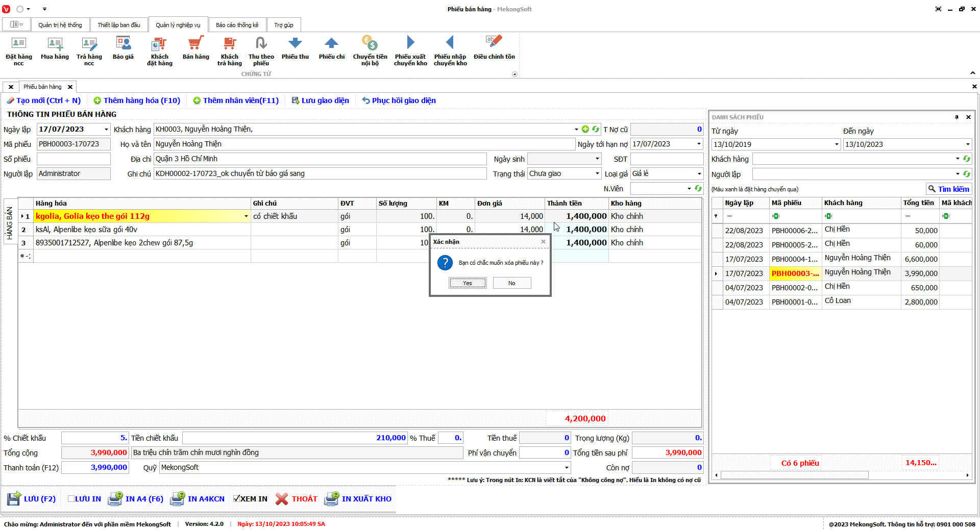The height and width of the screenshot is (530, 980).
Task: Confirm deletion by clicking Yes
Action: [x=468, y=283]
